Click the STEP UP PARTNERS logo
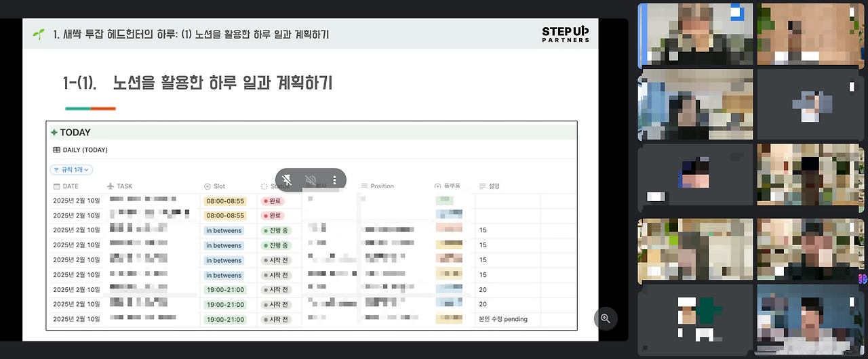The height and width of the screenshot is (359, 868). coord(566,35)
